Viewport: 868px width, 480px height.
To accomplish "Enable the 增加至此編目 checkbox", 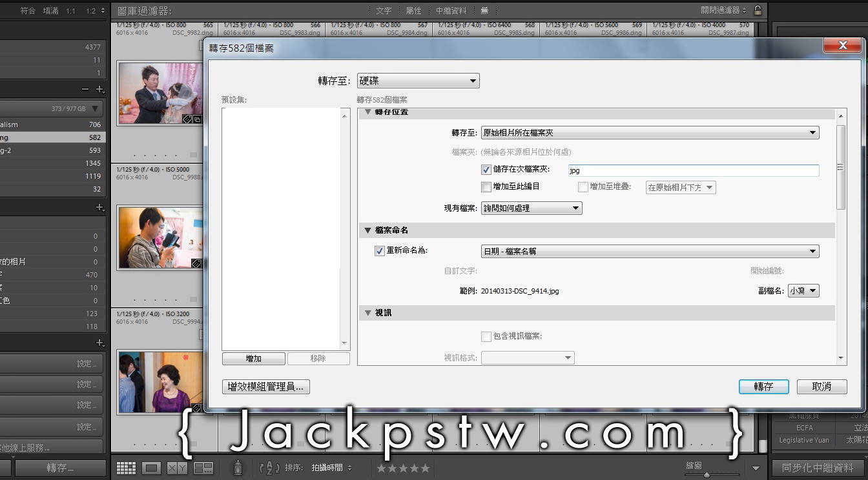I will (486, 187).
